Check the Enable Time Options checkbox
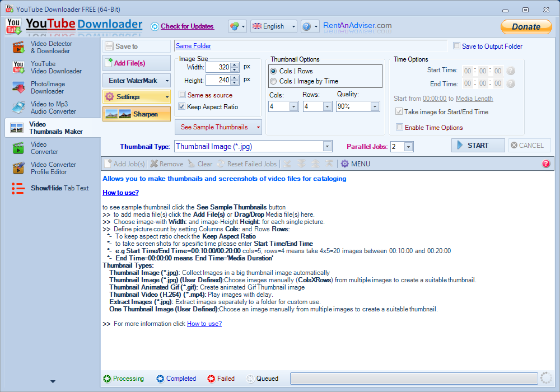Image resolution: width=560 pixels, height=392 pixels. 400,127
